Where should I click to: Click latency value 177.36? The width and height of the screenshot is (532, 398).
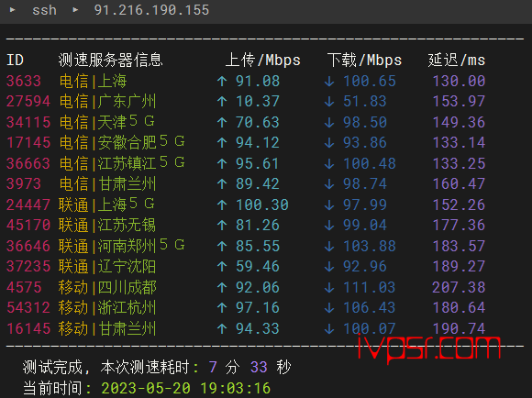tap(459, 226)
